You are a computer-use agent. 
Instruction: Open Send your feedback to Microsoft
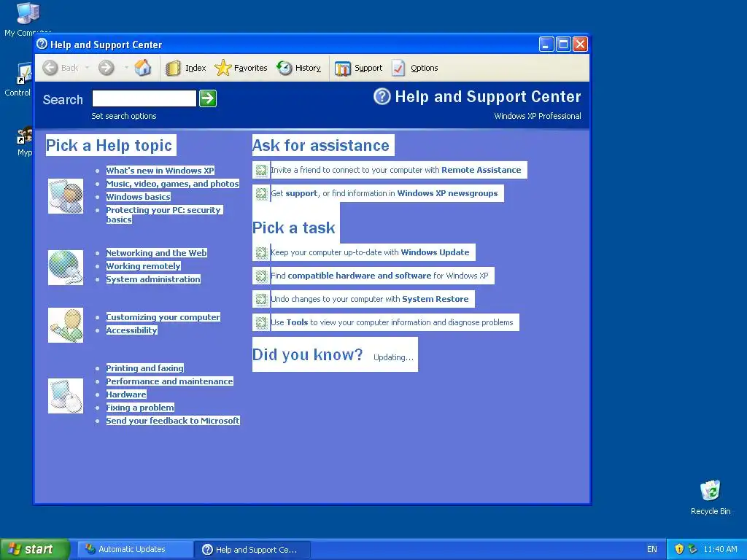[x=173, y=421]
